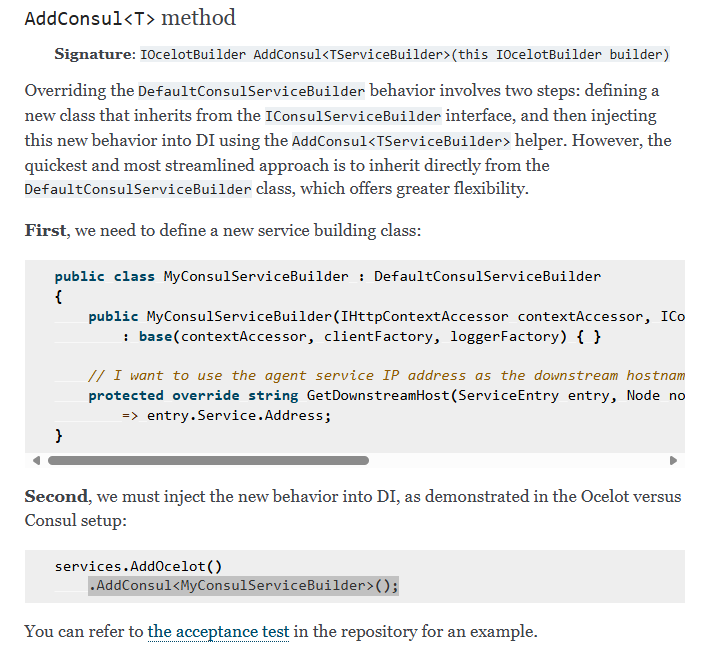Viewport: 712px width, 656px height.
Task: Click the bold word First
Action: tap(45, 231)
